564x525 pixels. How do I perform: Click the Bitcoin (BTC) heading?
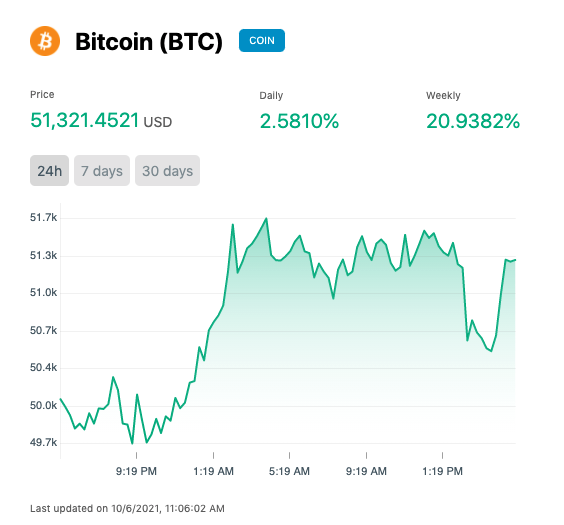pos(149,42)
